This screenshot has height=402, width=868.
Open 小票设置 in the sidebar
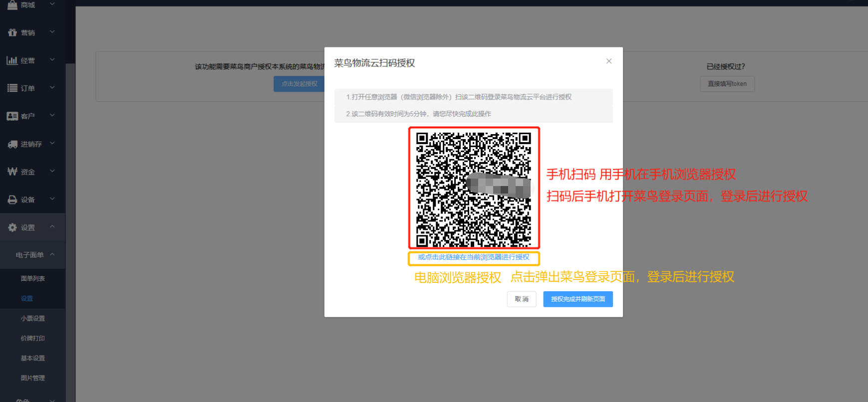[x=32, y=318]
